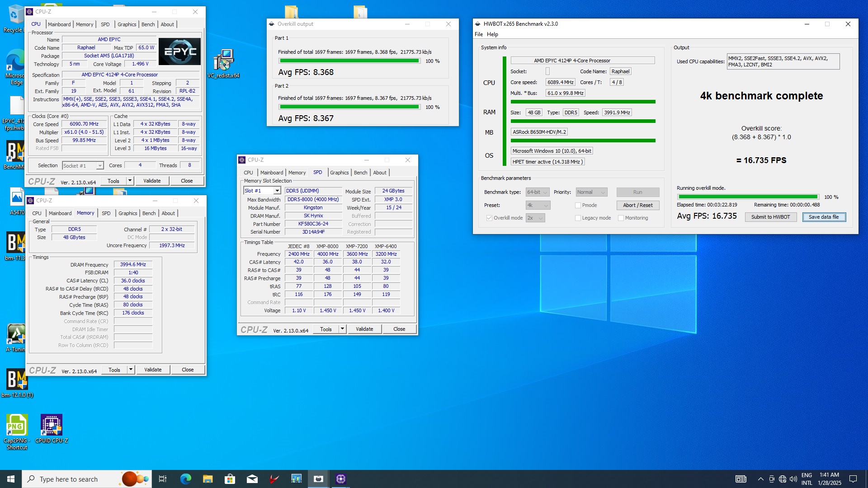Open the VC_redist.x64 desktop icon
Screen dimensions: 868x488
(x=223, y=63)
